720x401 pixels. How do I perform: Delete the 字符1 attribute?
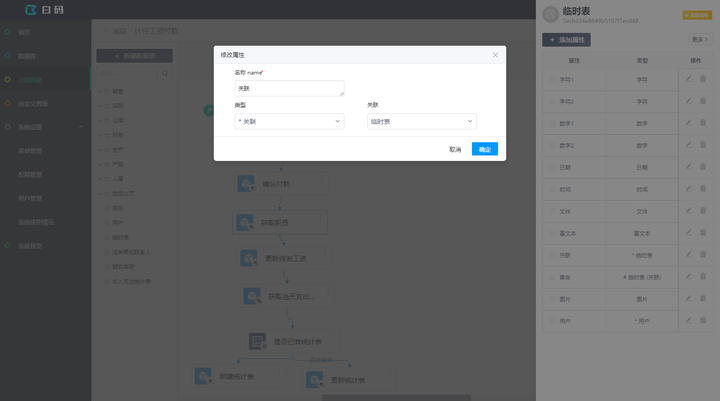(703, 79)
